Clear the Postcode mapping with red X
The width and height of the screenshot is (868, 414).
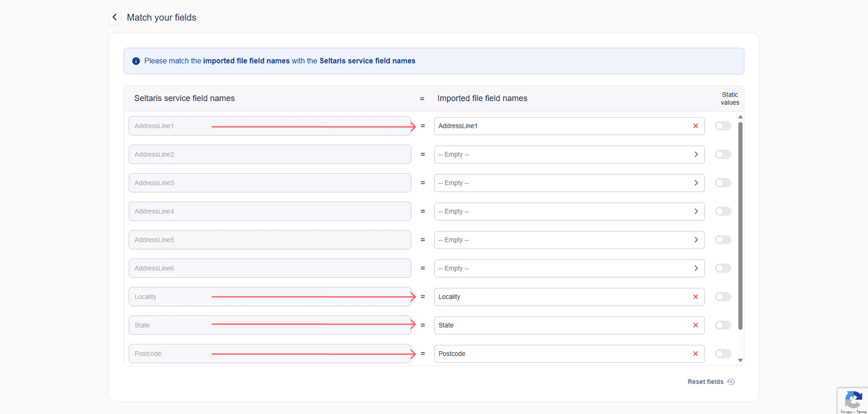coord(695,354)
